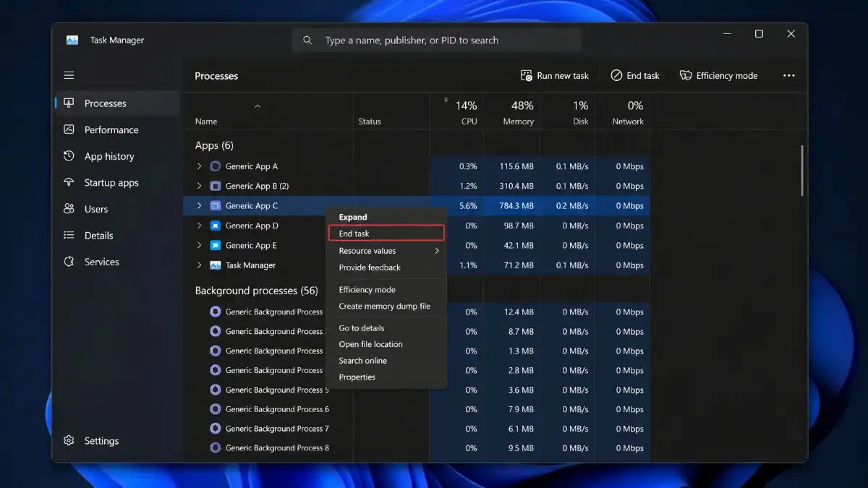Open the Resource values submenu arrow
The image size is (868, 488).
pos(437,251)
